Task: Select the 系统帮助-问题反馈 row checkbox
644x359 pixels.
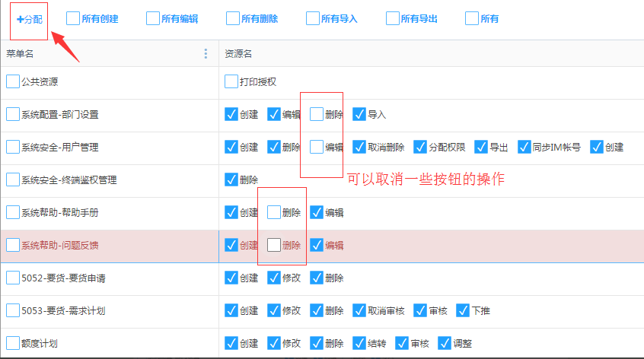Action: (13, 245)
